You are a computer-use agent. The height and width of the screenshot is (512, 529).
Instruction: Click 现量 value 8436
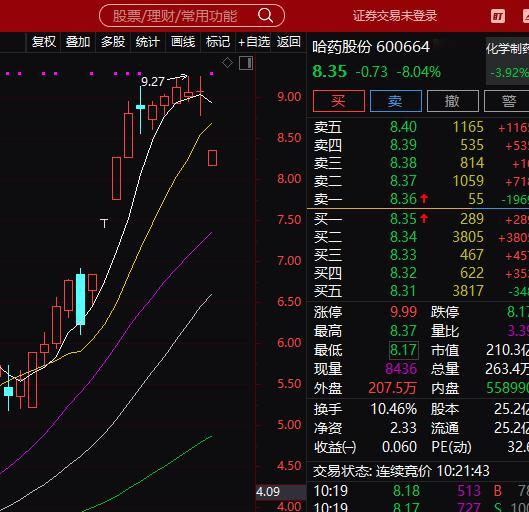401,369
